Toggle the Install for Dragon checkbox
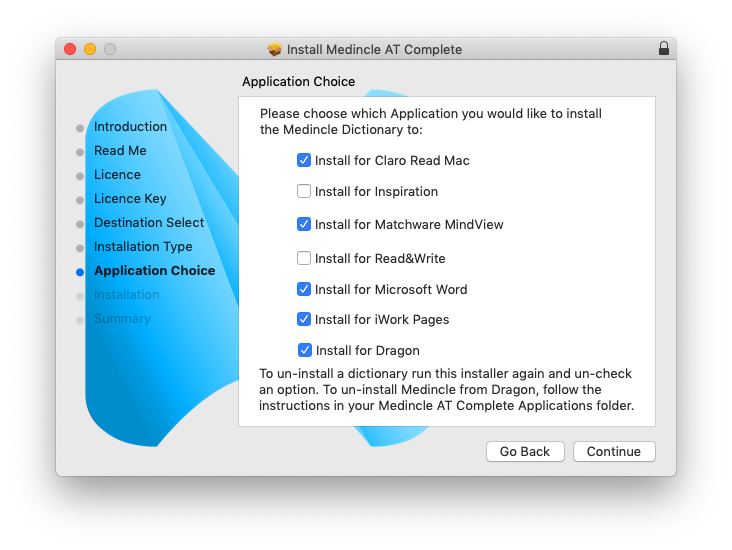 coord(305,350)
